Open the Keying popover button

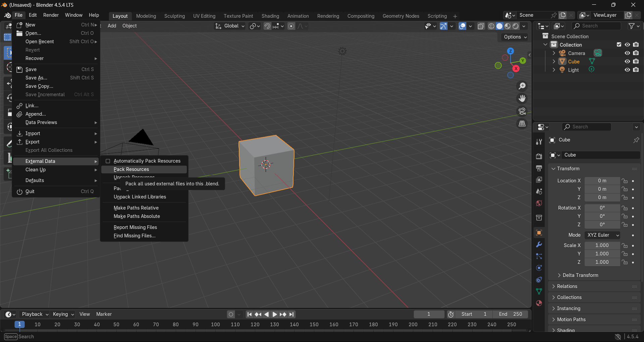(x=63, y=314)
